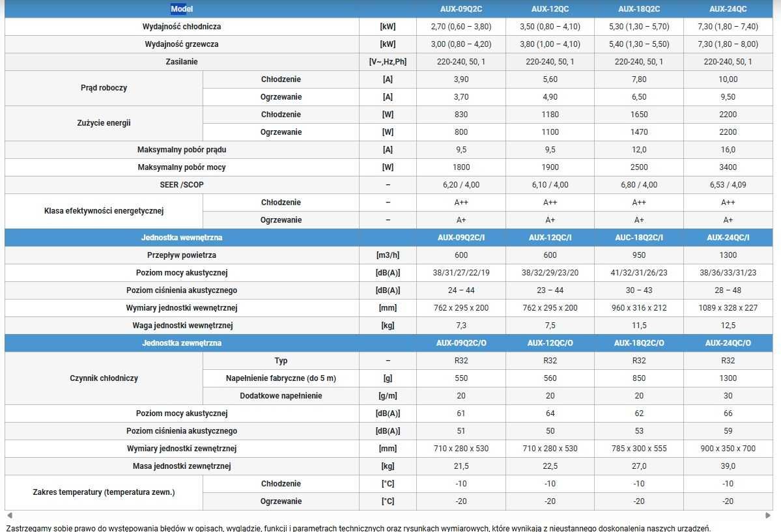Click the 'Jednostka wewnętrzna' section header
Screen dimensions: 781x532
pyautogui.click(x=182, y=238)
